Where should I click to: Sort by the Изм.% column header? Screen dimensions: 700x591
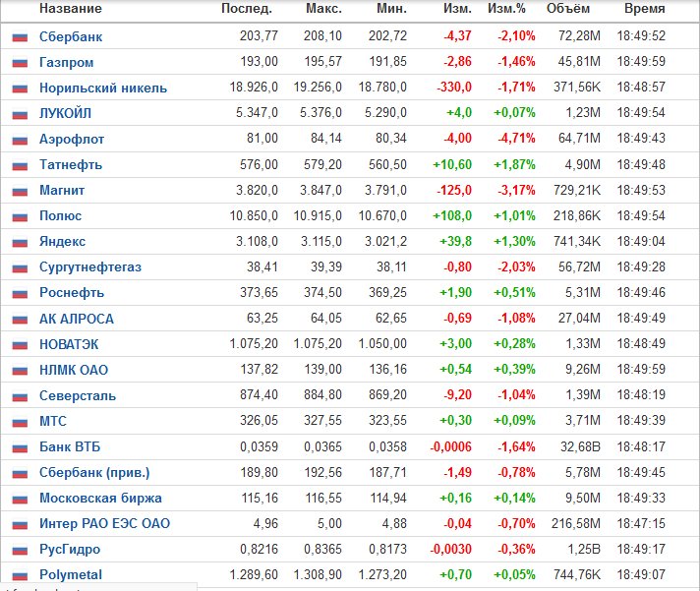click(x=506, y=9)
